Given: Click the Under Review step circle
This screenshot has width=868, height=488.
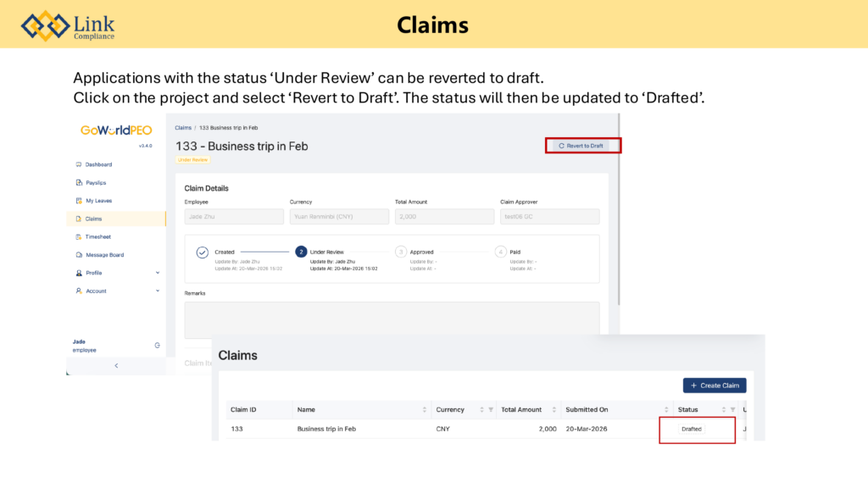Looking at the screenshot, I should [301, 252].
